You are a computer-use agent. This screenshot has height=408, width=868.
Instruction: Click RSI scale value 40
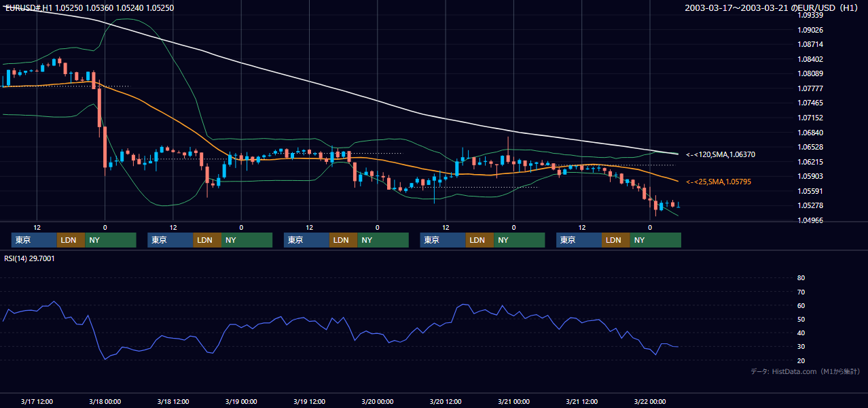(801, 333)
